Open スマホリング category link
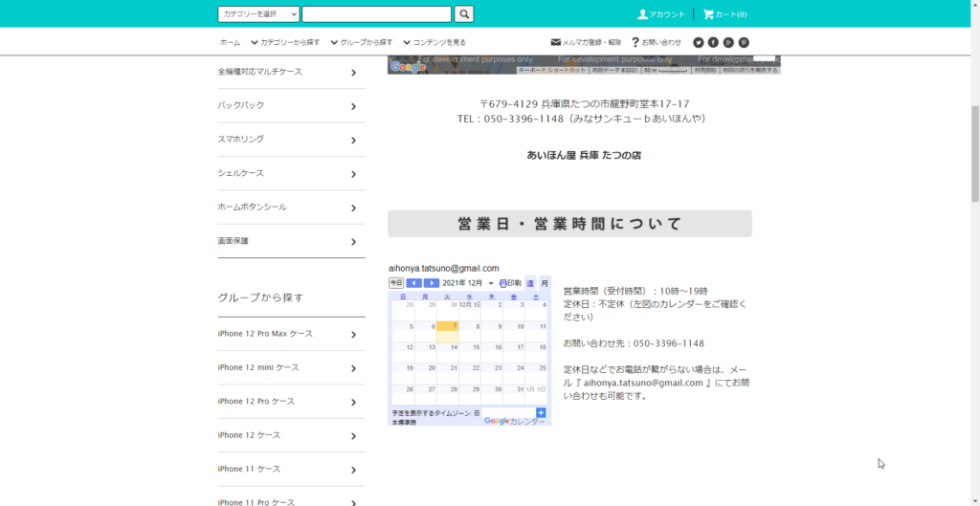Screen dimensions: 980x506 (240, 140)
